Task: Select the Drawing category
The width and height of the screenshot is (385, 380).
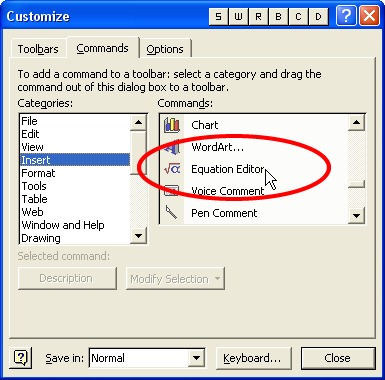Action: (x=75, y=238)
